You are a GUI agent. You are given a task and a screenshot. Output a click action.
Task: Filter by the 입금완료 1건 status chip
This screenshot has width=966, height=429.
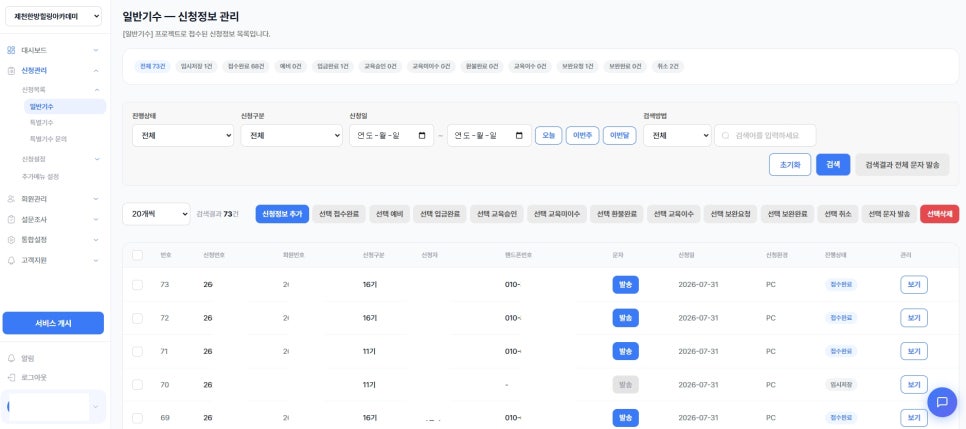point(333,67)
